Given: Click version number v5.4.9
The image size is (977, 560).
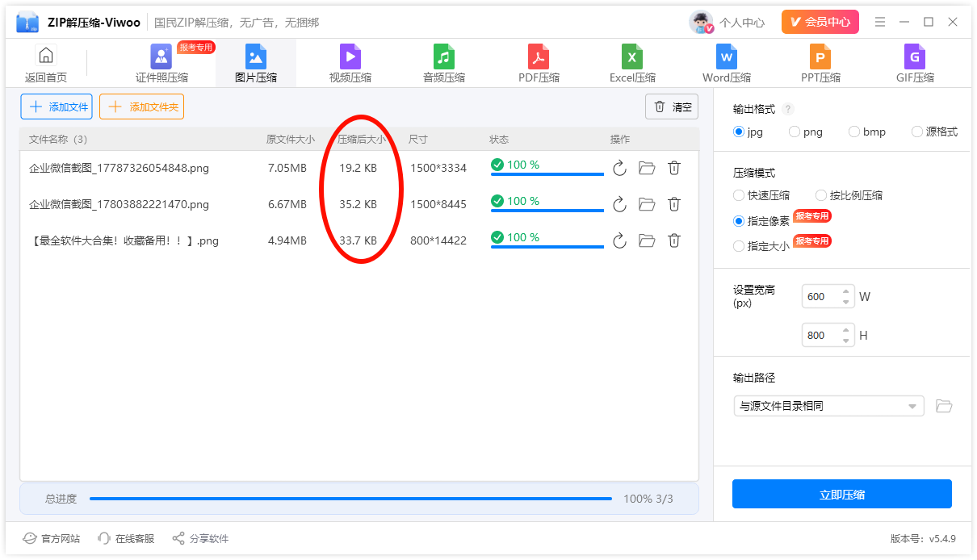Looking at the screenshot, I should (942, 538).
